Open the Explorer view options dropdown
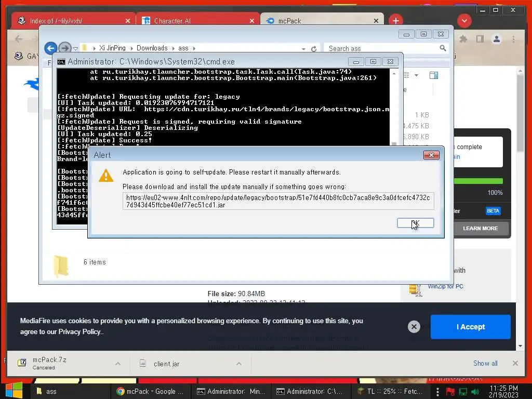The height and width of the screenshot is (399, 532). 416,75
